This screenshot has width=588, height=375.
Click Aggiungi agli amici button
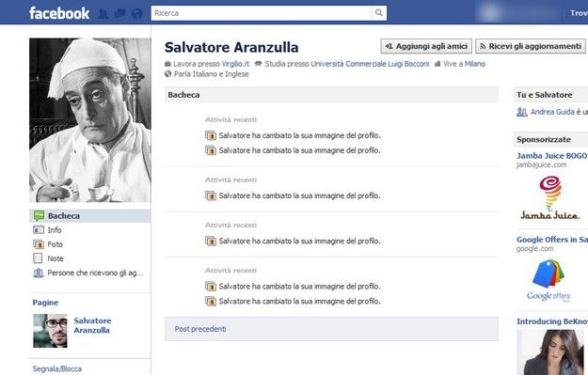point(426,46)
